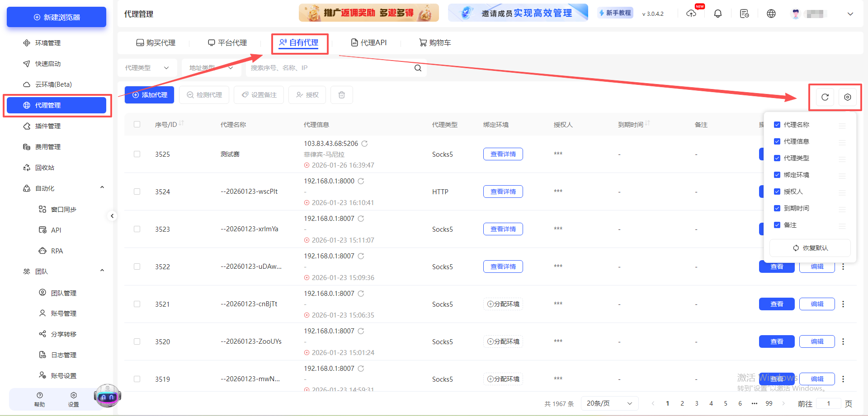Click the 添加代理 button
This screenshot has height=416, width=868.
pos(149,95)
